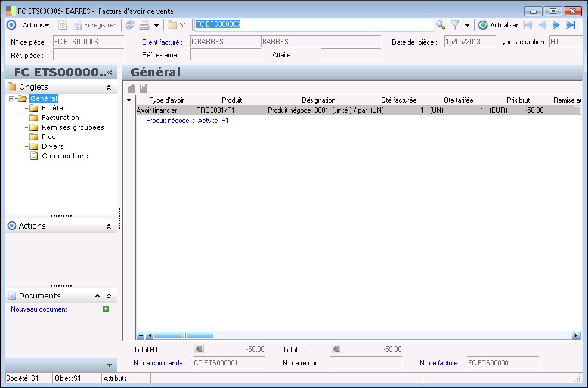Open the Actions dropdown menu

[35, 25]
